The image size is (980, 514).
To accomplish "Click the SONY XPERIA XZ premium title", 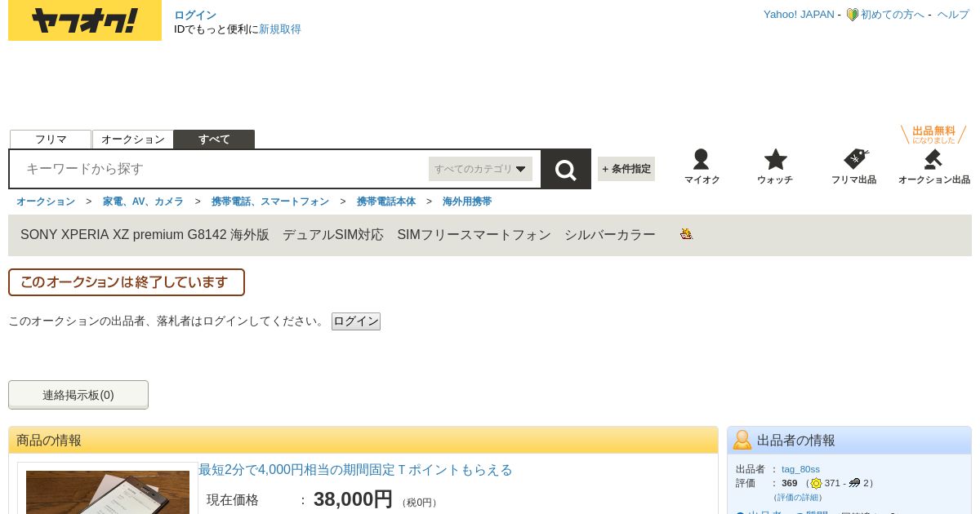I will (338, 235).
